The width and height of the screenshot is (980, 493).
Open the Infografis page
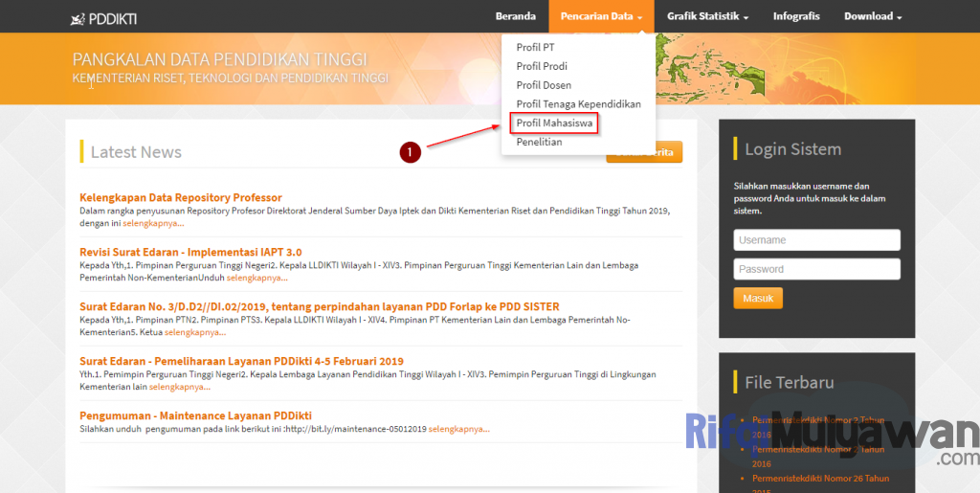(x=796, y=16)
